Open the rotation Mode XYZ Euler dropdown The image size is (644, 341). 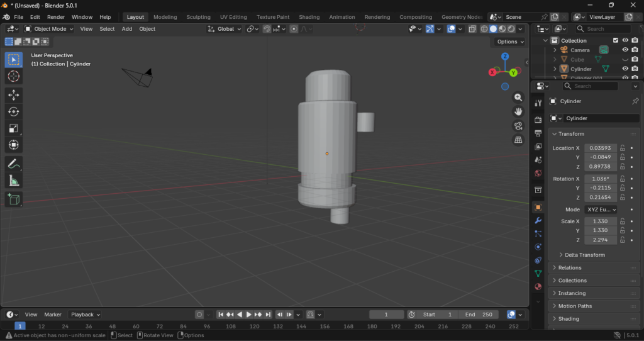[601, 210]
